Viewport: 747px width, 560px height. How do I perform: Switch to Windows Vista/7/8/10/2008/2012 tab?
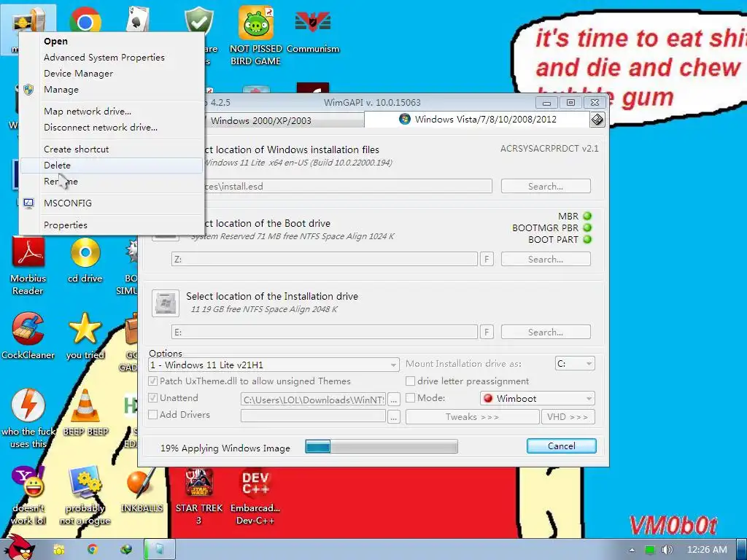(477, 119)
